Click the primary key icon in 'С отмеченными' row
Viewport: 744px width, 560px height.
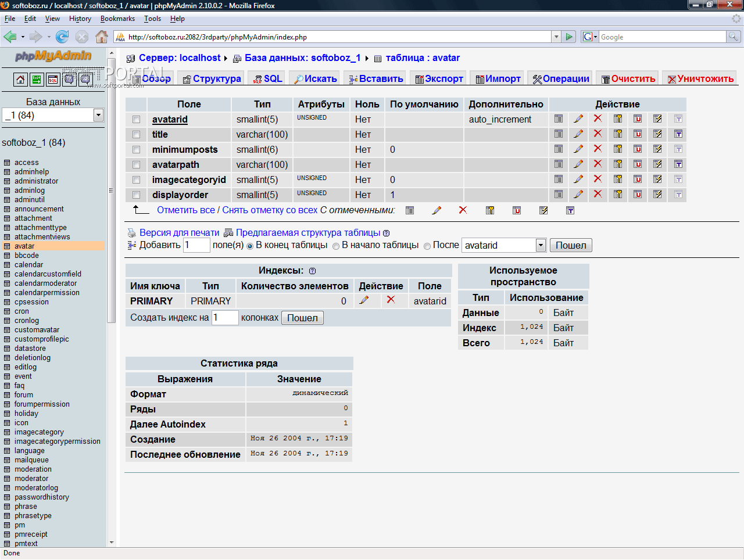(x=490, y=210)
